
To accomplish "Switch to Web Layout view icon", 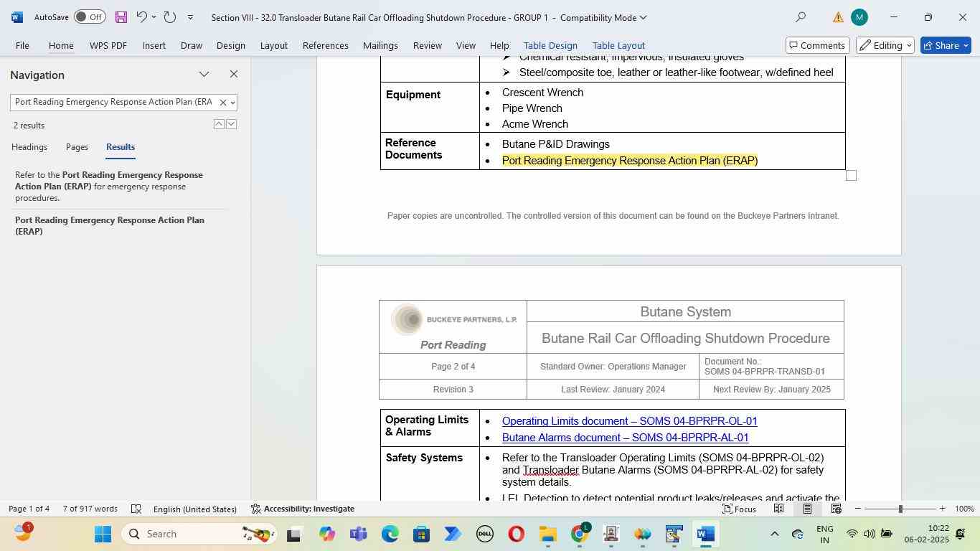I will pyautogui.click(x=836, y=509).
